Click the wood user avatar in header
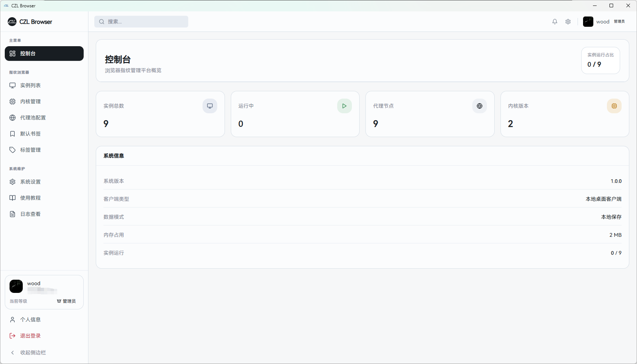 point(588,22)
